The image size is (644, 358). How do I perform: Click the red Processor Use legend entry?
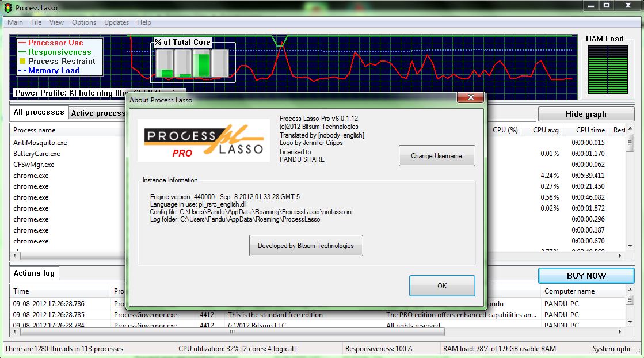52,42
